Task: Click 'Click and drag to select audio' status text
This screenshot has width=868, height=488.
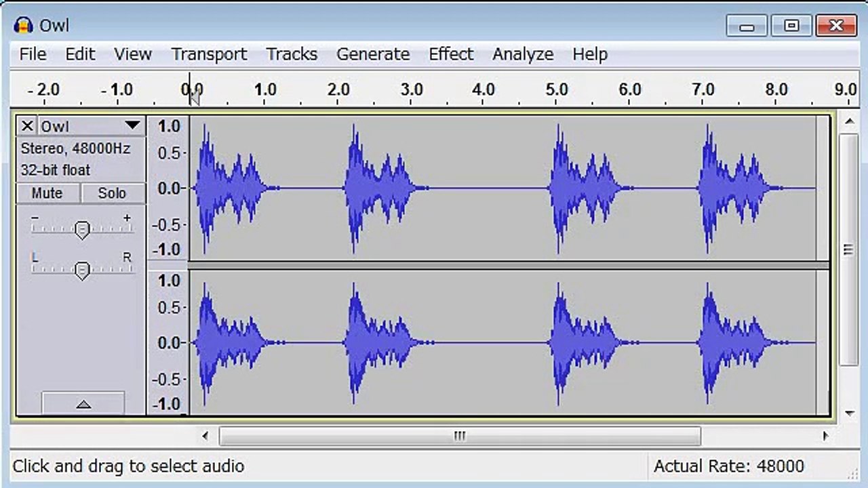Action: [x=128, y=466]
